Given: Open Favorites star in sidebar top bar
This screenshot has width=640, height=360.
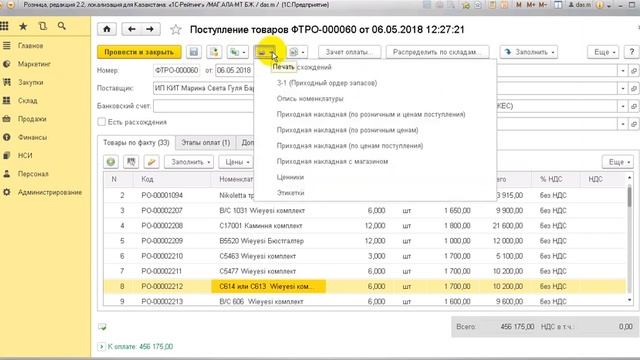Looking at the screenshot, I should (x=23, y=26).
